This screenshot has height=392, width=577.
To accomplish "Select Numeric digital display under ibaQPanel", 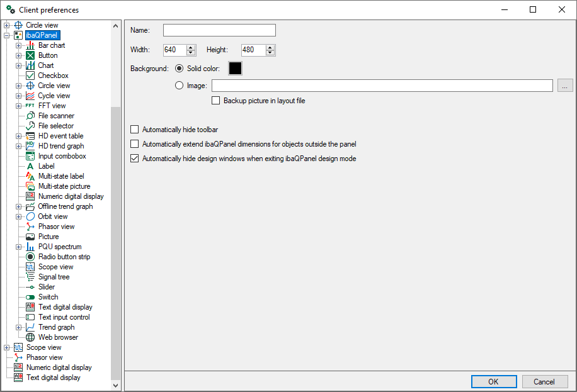I will pos(71,196).
